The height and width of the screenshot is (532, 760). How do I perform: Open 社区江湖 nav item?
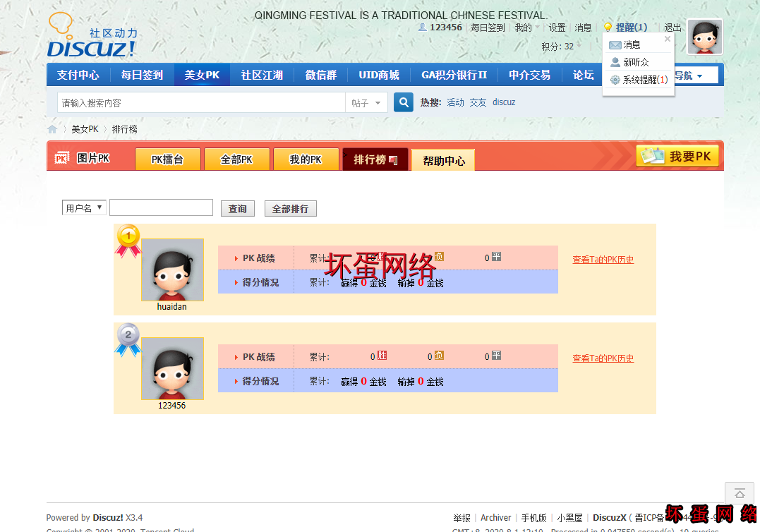(262, 75)
